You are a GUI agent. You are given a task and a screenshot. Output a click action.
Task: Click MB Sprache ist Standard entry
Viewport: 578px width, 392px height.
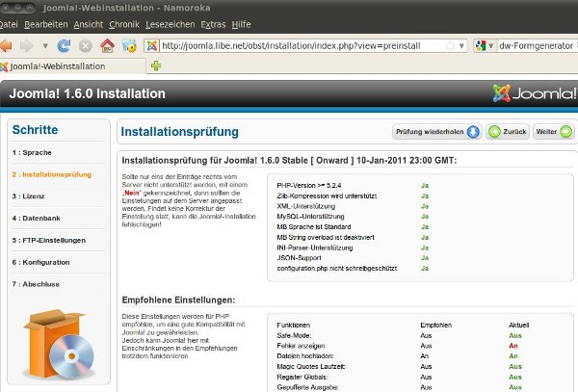[x=314, y=226]
